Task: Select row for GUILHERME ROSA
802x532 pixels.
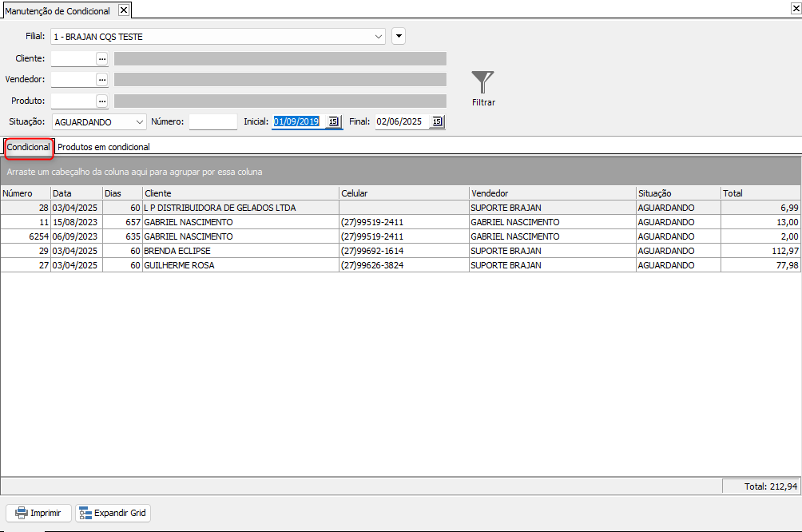Action: 400,265
